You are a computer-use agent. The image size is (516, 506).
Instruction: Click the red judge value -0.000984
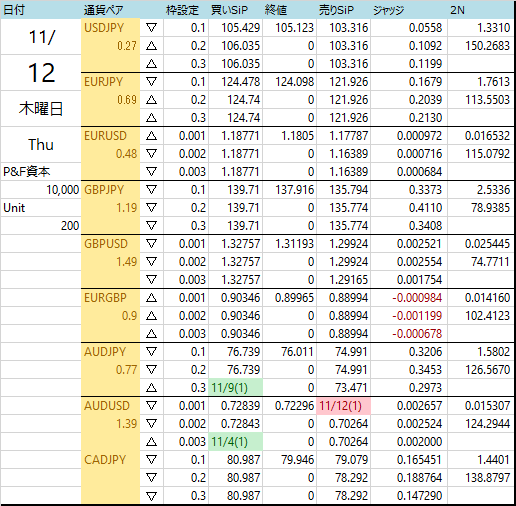click(417, 298)
